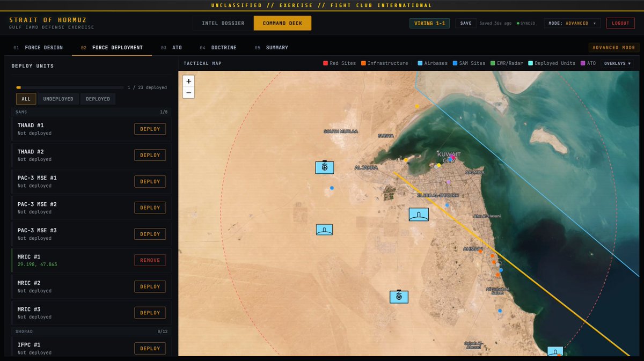Click the deployment progress bar
This screenshot has width=644, height=361.
point(70,87)
